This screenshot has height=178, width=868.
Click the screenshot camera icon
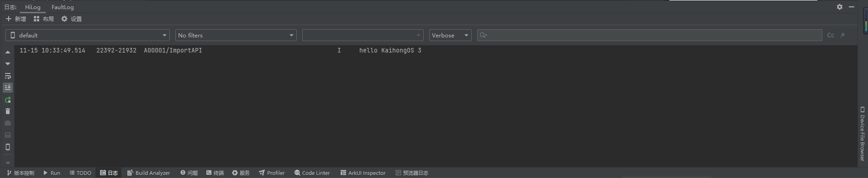click(x=8, y=123)
